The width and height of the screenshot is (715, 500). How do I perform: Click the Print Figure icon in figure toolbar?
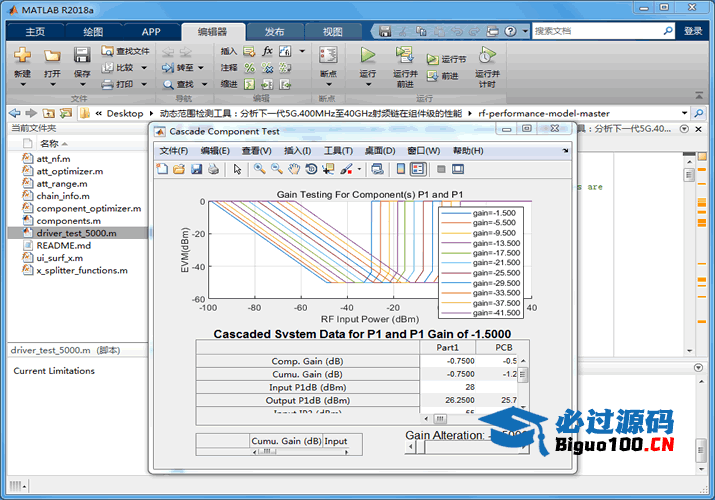(x=213, y=169)
